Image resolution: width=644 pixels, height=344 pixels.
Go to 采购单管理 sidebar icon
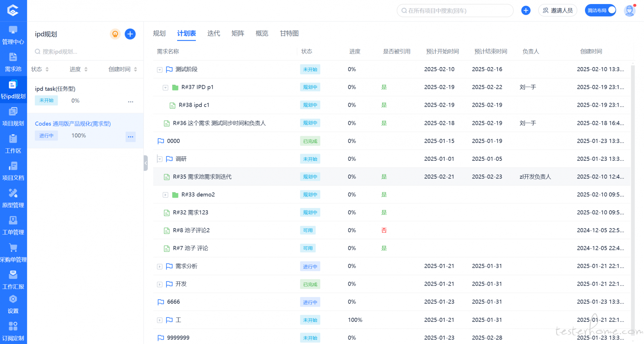(13, 253)
